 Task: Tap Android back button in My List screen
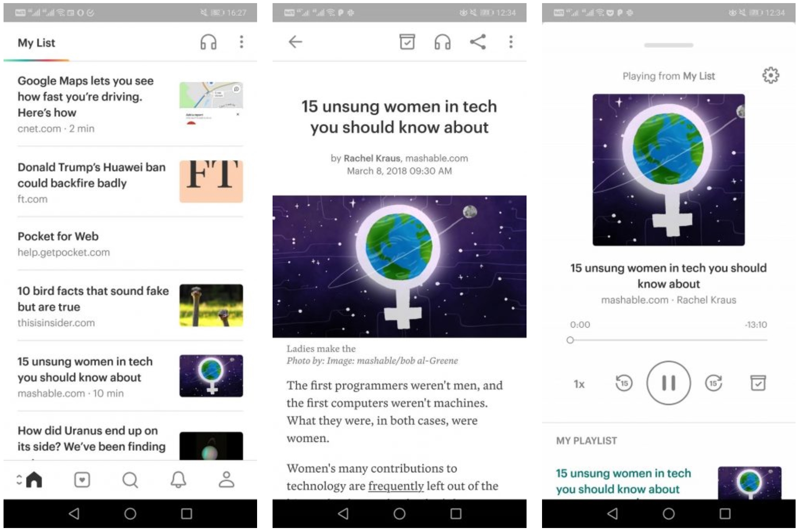click(74, 513)
